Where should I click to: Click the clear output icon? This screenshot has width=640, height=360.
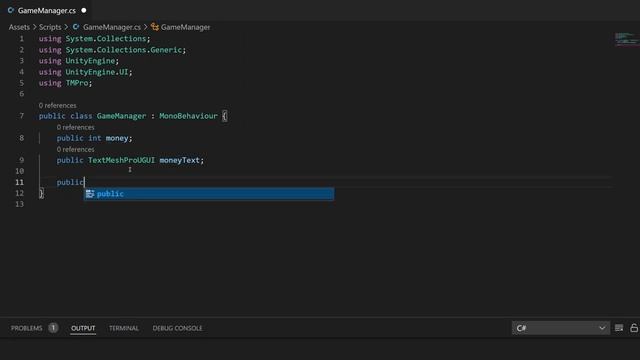[x=619, y=328]
